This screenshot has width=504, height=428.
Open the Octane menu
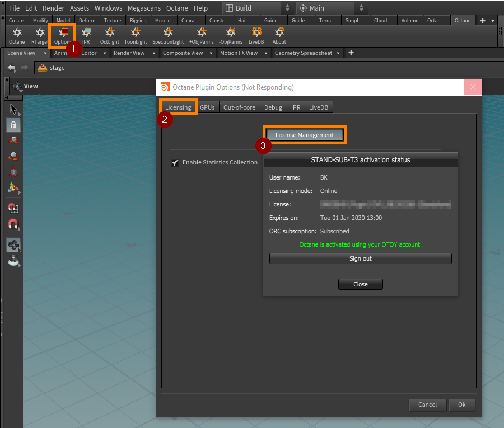[x=177, y=8]
